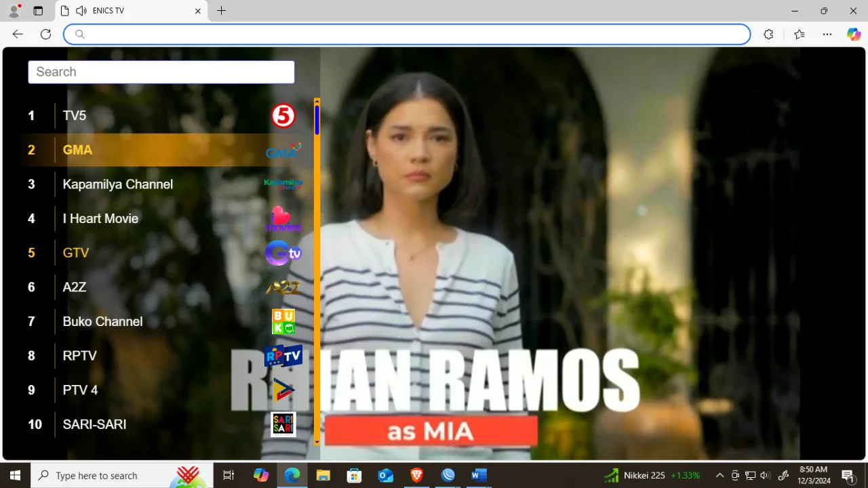Click the scrollbar down arrow

click(317, 442)
